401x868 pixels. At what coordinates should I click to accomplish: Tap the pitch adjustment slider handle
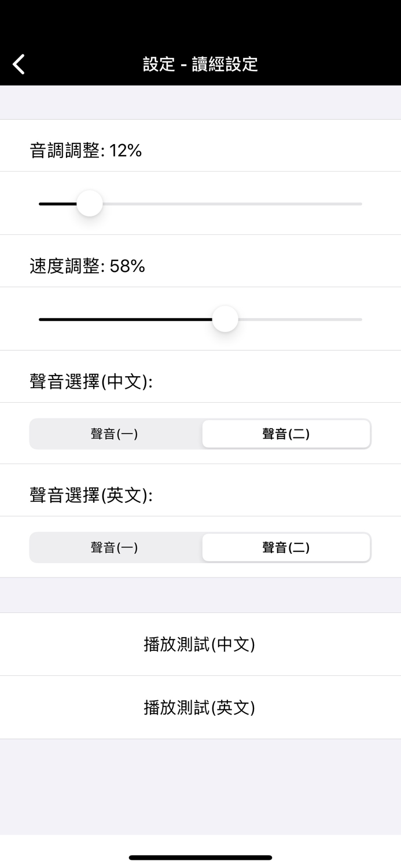point(89,203)
